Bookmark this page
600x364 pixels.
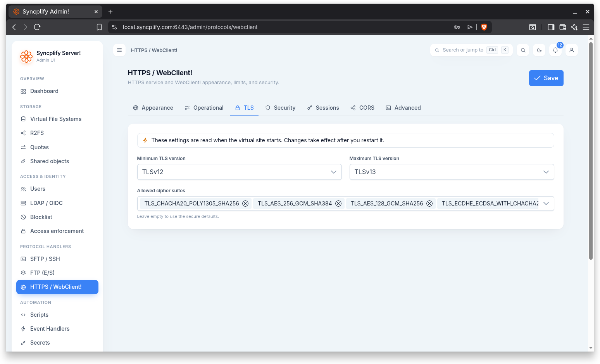(99, 27)
